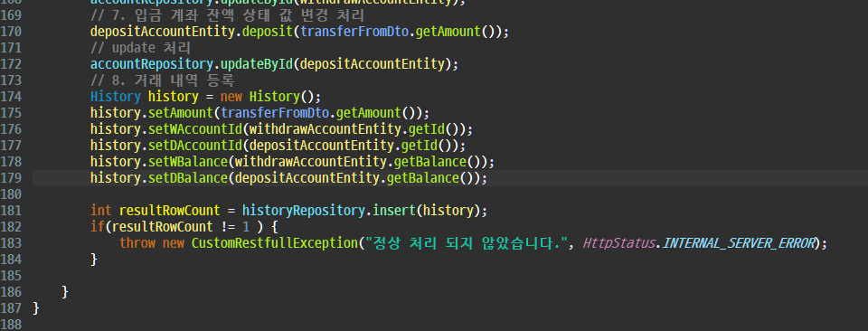Viewport: 868px width, 331px height.
Task: Click line number 169 in the gutter
Action: (x=11, y=15)
